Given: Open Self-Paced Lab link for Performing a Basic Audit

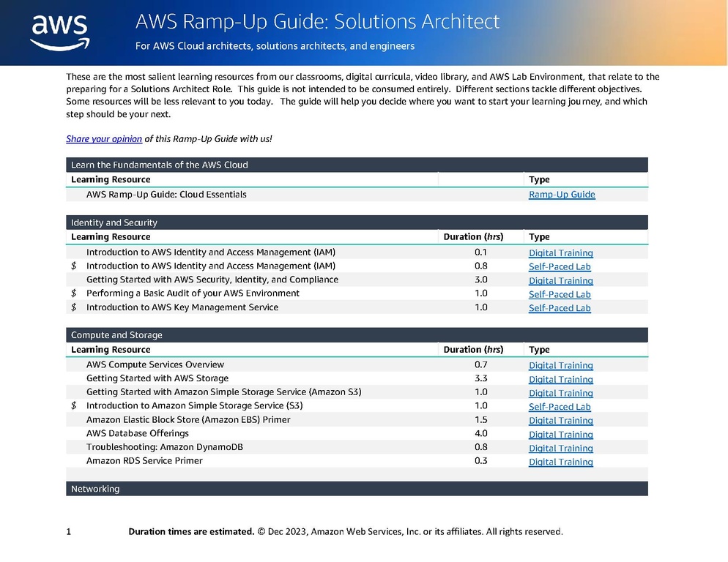Looking at the screenshot, I should (x=560, y=294).
